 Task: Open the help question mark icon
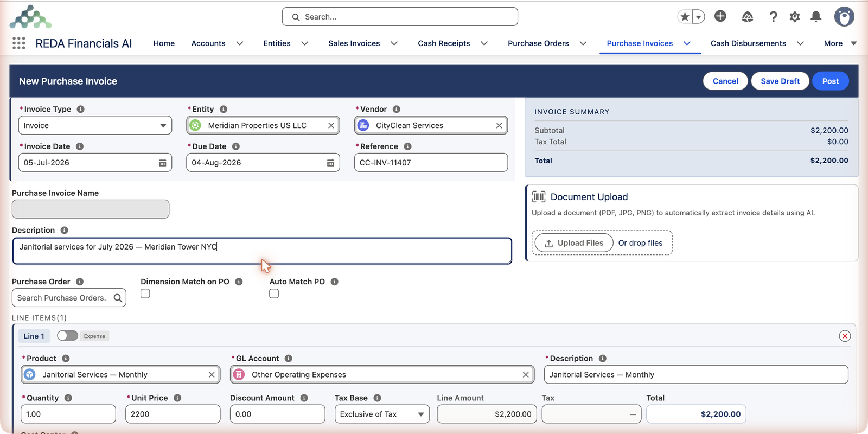pos(773,17)
